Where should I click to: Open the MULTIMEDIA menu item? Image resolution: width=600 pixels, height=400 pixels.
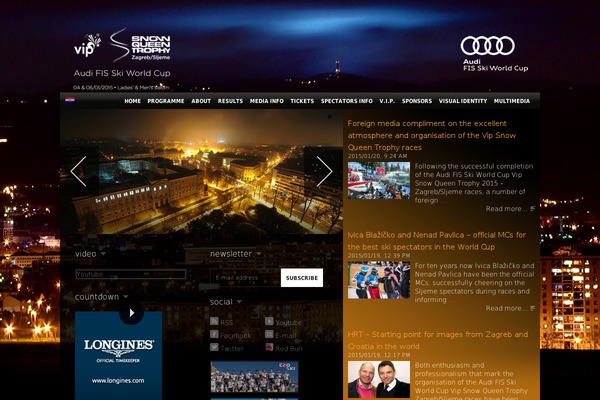click(512, 101)
